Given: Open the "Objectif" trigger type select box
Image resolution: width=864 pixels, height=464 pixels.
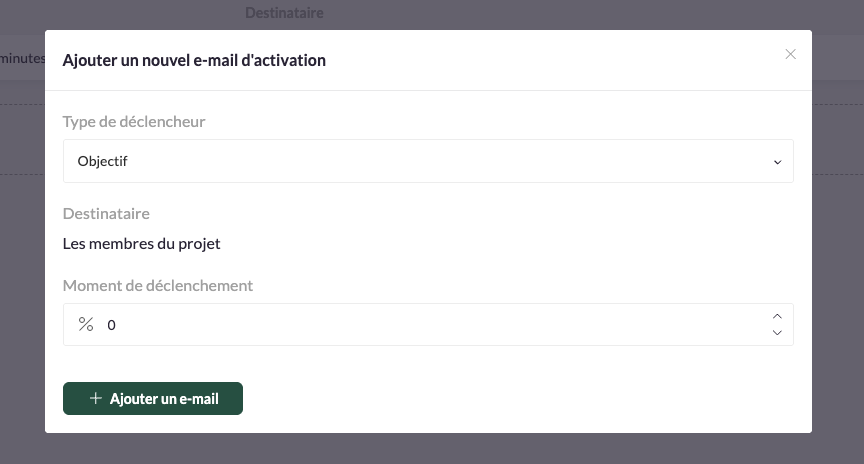Looking at the screenshot, I should tap(427, 161).
